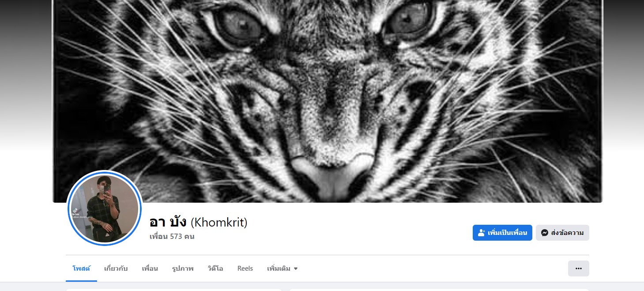Click the ส่งข้อความ button label
The height and width of the screenshot is (291, 644).
tap(568, 233)
